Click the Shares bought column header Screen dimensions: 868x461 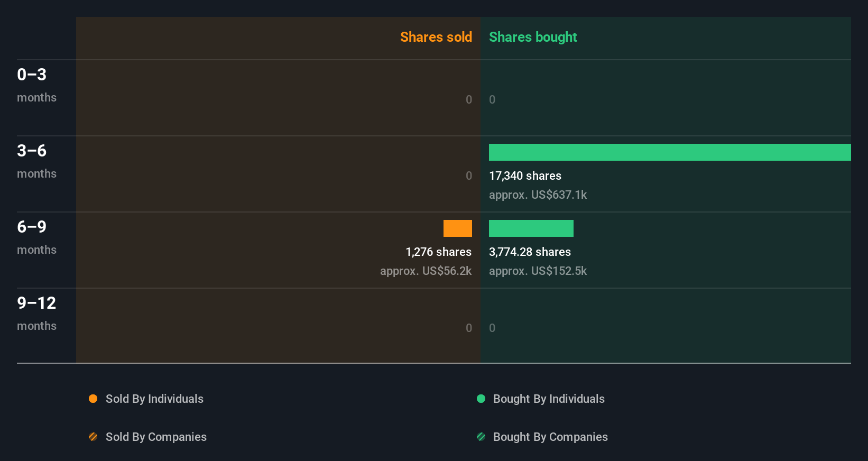click(x=533, y=37)
